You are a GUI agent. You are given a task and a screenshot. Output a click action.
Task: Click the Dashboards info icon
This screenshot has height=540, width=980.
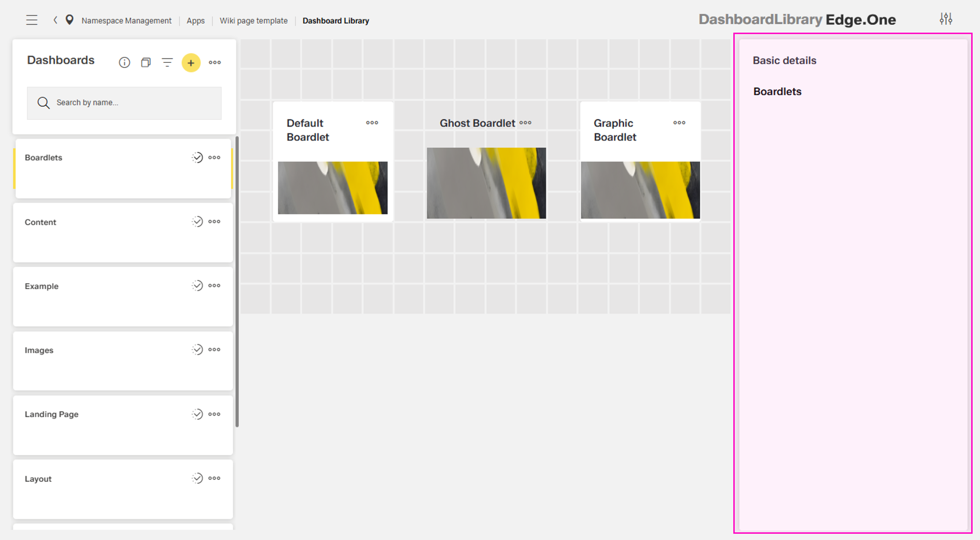click(x=124, y=63)
